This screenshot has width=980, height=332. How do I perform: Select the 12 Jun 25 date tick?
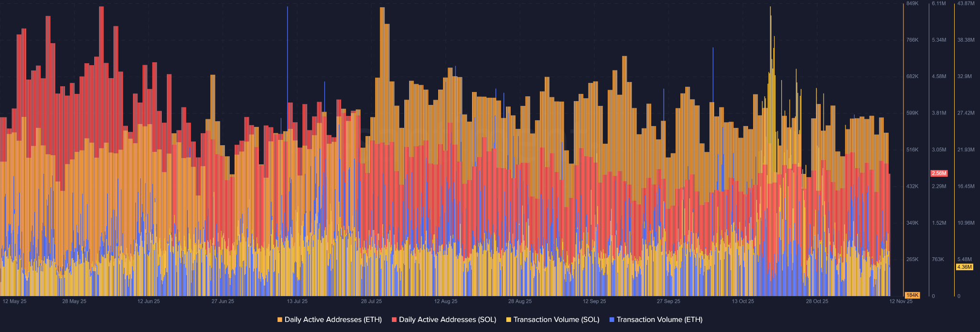coord(148,301)
